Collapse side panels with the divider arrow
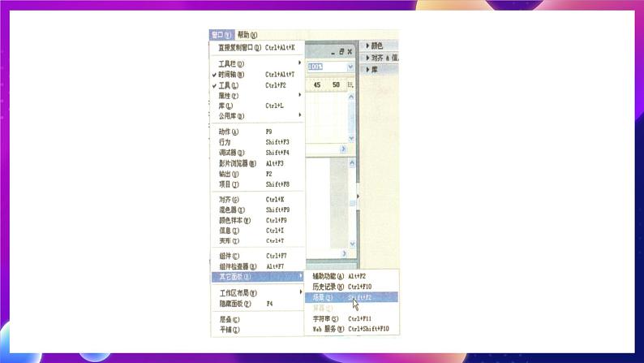Screen dimensions: 644x363 point(358,197)
